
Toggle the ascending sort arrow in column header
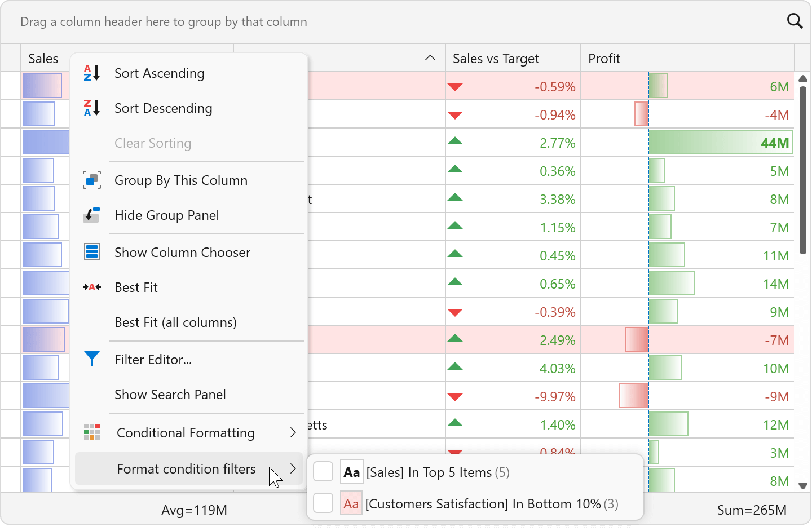pos(430,58)
